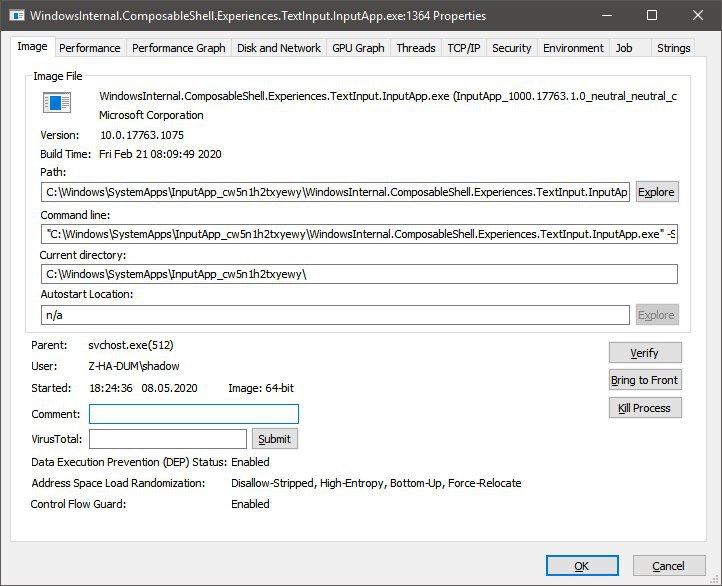Open the Performance tab
Screen dimensions: 722x586
coord(89,48)
